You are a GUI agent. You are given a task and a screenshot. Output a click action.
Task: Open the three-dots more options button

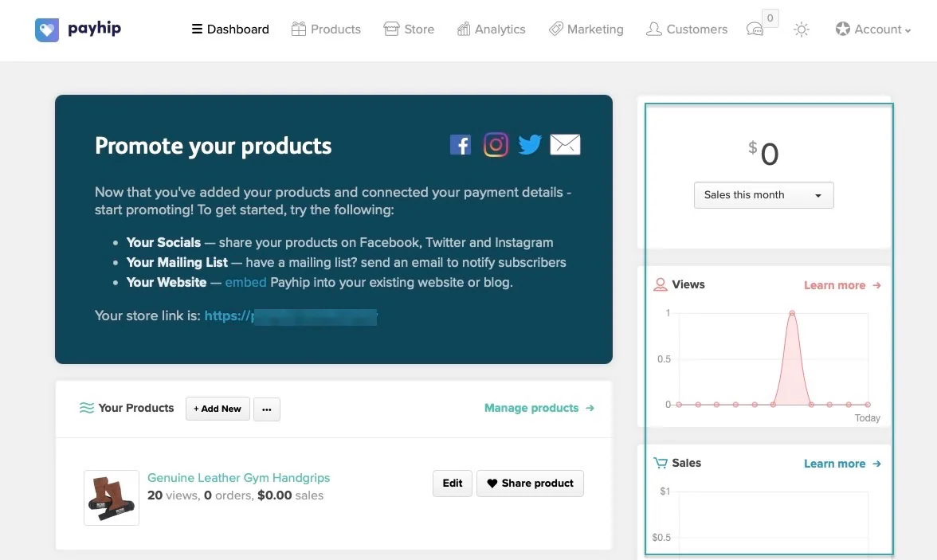click(x=266, y=409)
